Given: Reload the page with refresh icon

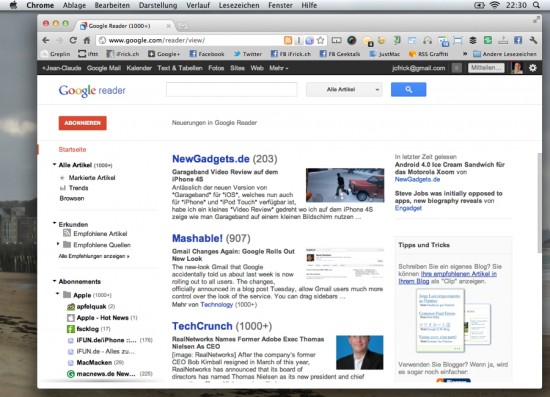Looking at the screenshot, I should 73,40.
